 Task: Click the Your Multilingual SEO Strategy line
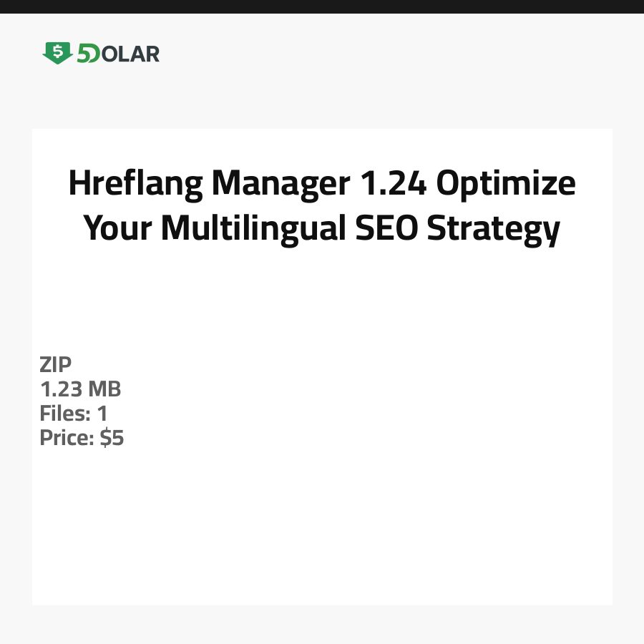point(322,228)
